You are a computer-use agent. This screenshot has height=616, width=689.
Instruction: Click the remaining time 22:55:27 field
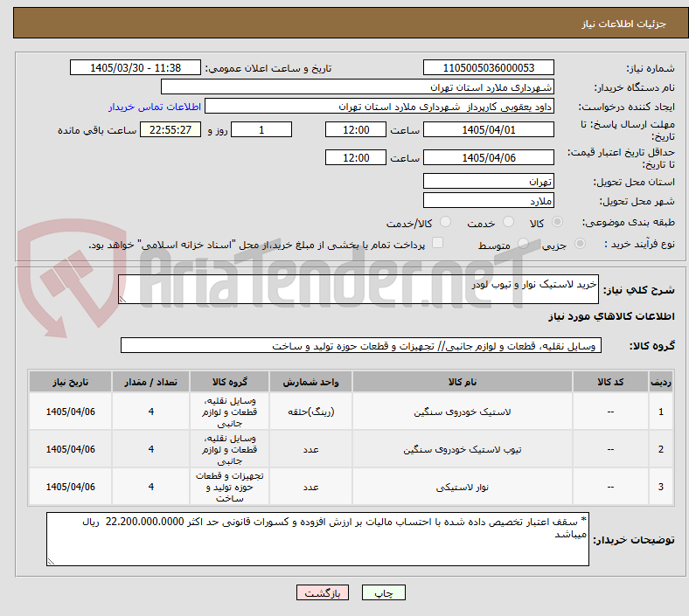[171, 130]
